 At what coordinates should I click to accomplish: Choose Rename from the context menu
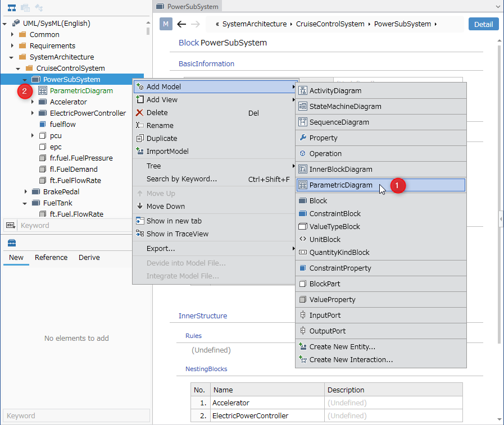[214, 126]
